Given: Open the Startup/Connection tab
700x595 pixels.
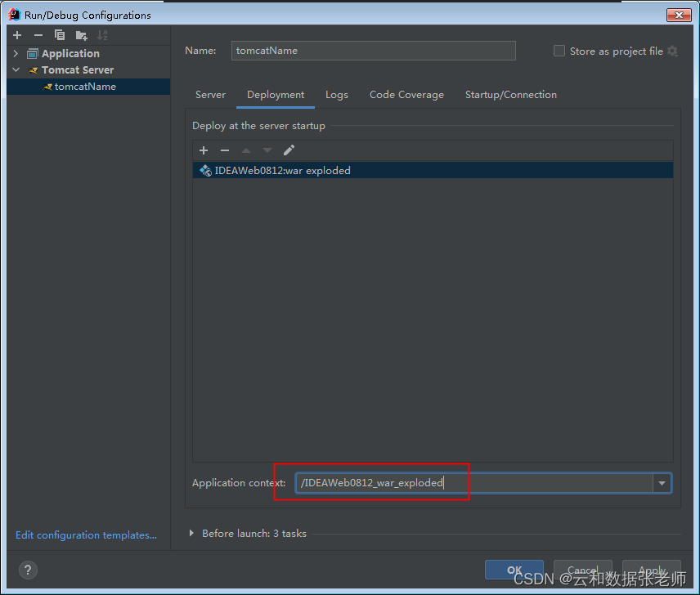Looking at the screenshot, I should coord(511,95).
